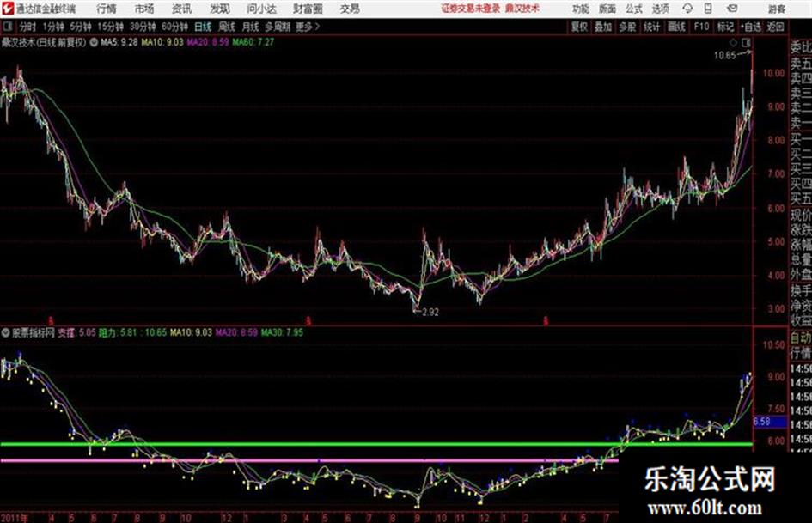Expand the 更多 periods chevron
Screen dimensions: 812x523
[308, 27]
